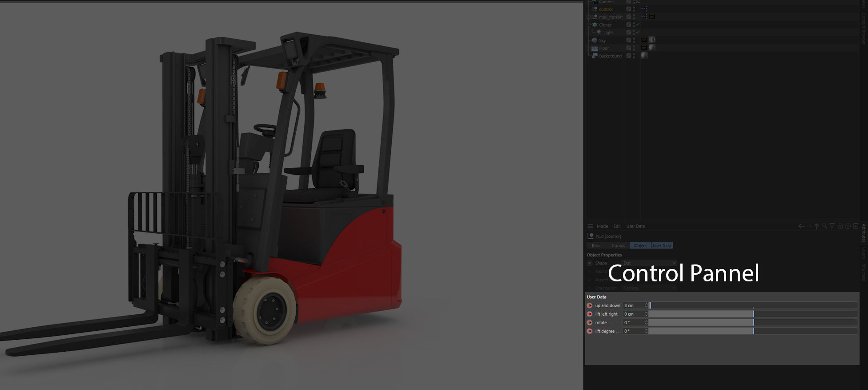Click the up arrow in Attributes panel
The height and width of the screenshot is (390, 868).
tap(816, 226)
